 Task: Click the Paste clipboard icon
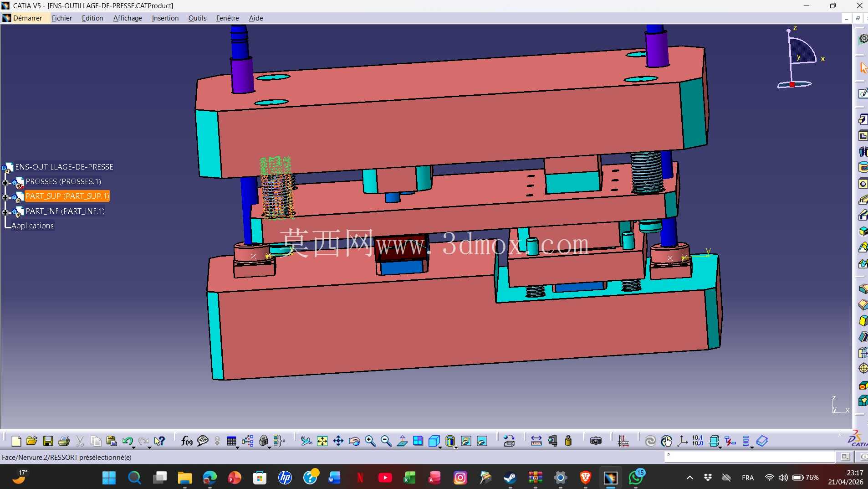(x=111, y=441)
